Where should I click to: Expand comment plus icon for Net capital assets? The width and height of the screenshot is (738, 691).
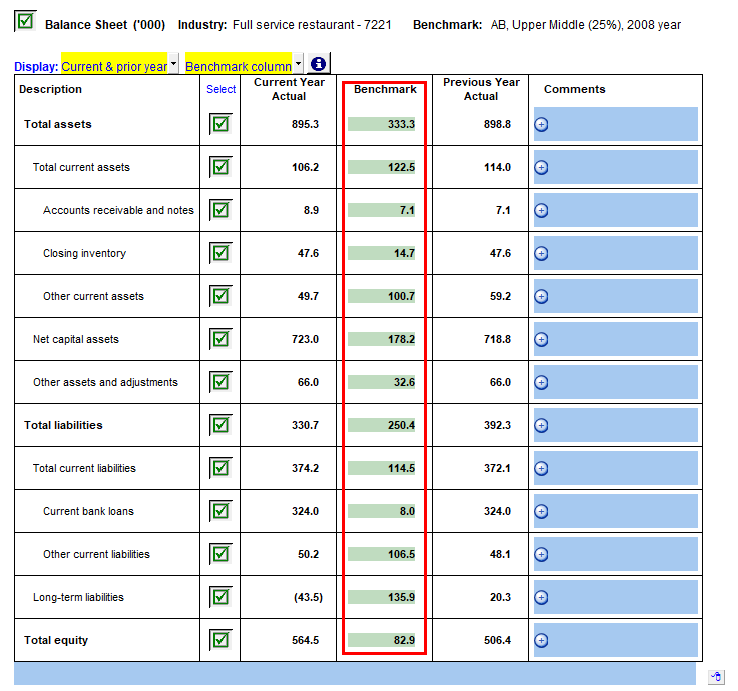541,339
